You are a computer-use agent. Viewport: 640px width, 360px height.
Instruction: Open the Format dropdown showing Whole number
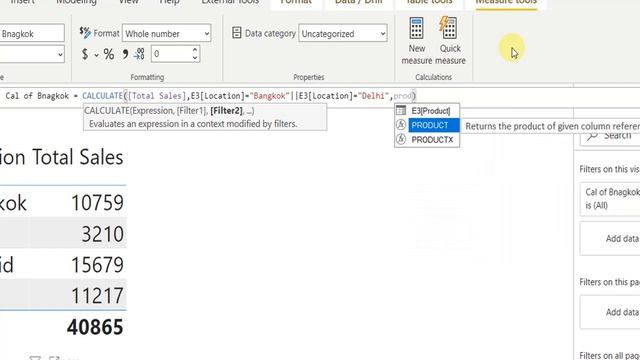[167, 33]
